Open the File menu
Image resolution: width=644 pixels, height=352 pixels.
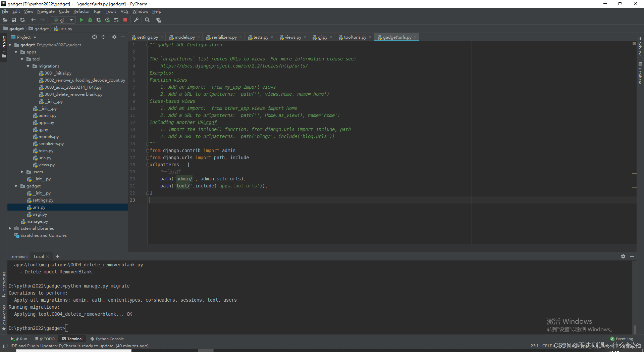coord(5,11)
